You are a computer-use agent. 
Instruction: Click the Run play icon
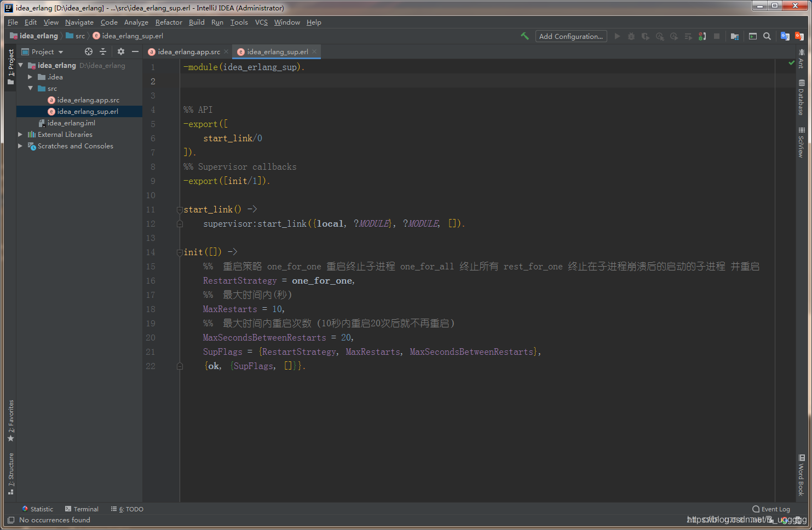click(617, 36)
